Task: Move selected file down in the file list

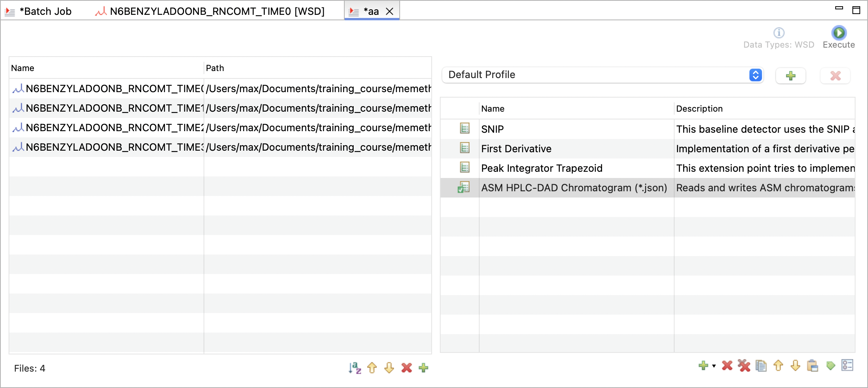Action: click(x=389, y=368)
